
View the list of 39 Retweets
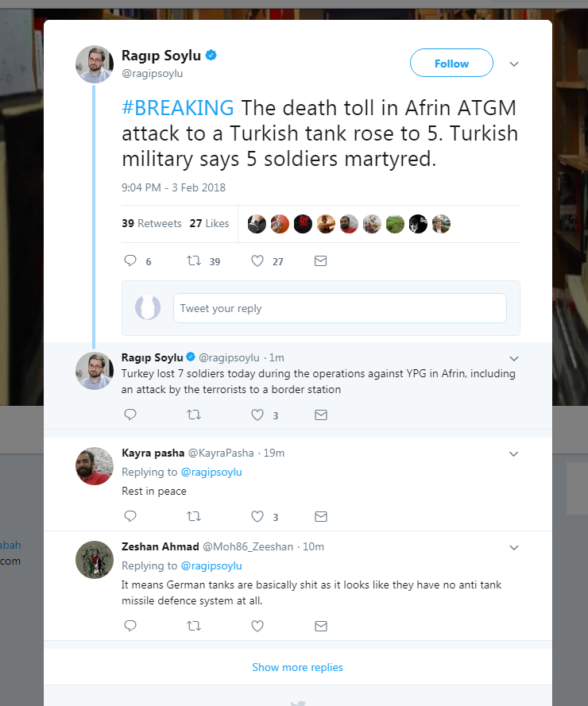click(x=151, y=224)
